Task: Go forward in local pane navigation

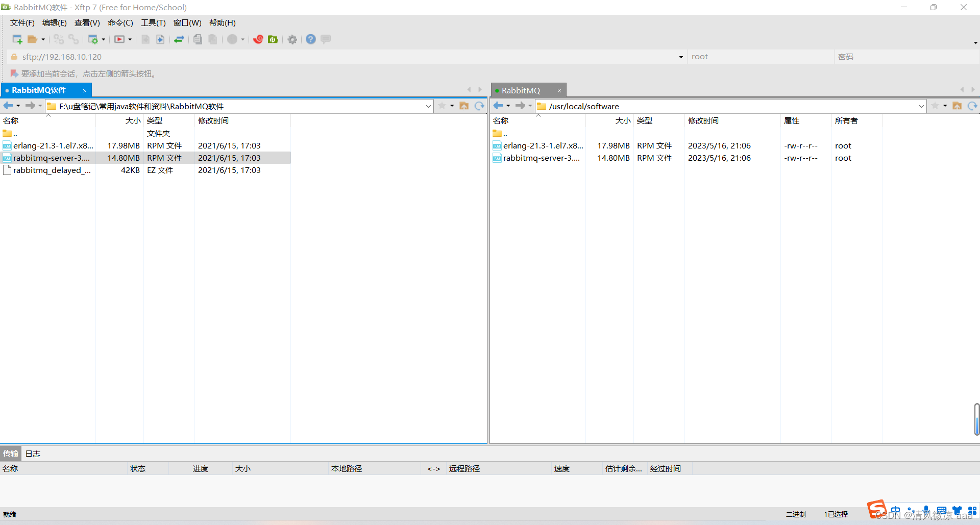Action: (30, 106)
